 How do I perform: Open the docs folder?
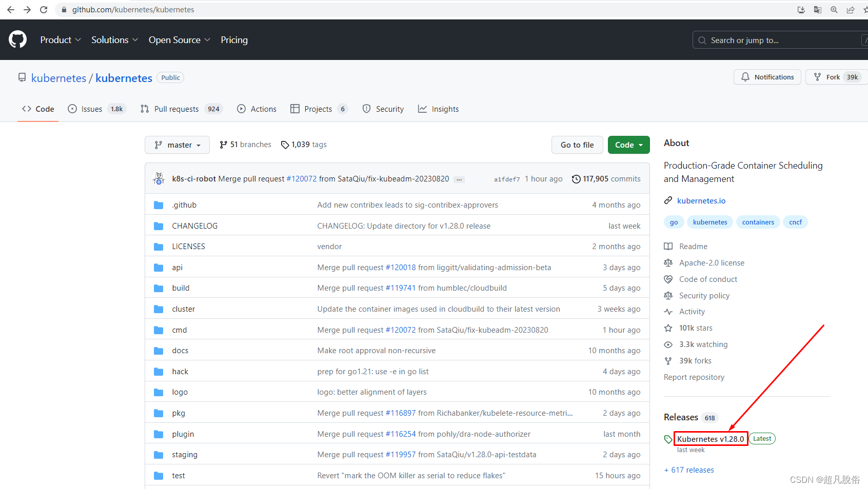pos(180,351)
